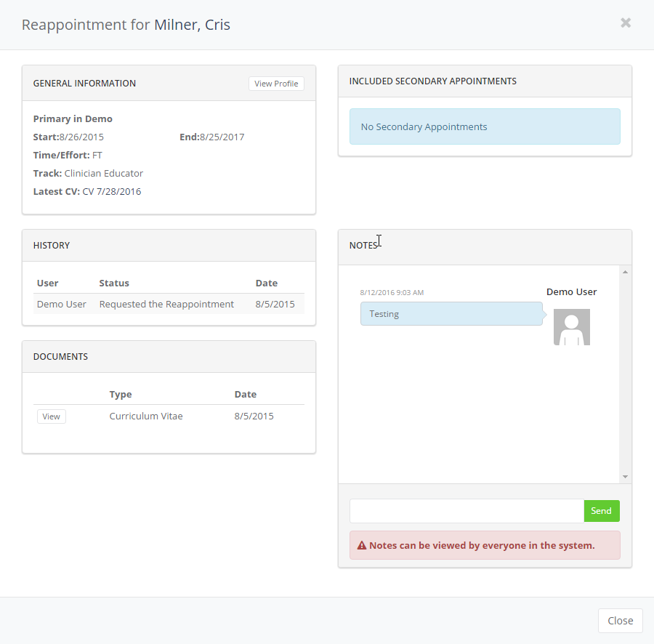View the Curriculum Vitae document

pyautogui.click(x=51, y=416)
